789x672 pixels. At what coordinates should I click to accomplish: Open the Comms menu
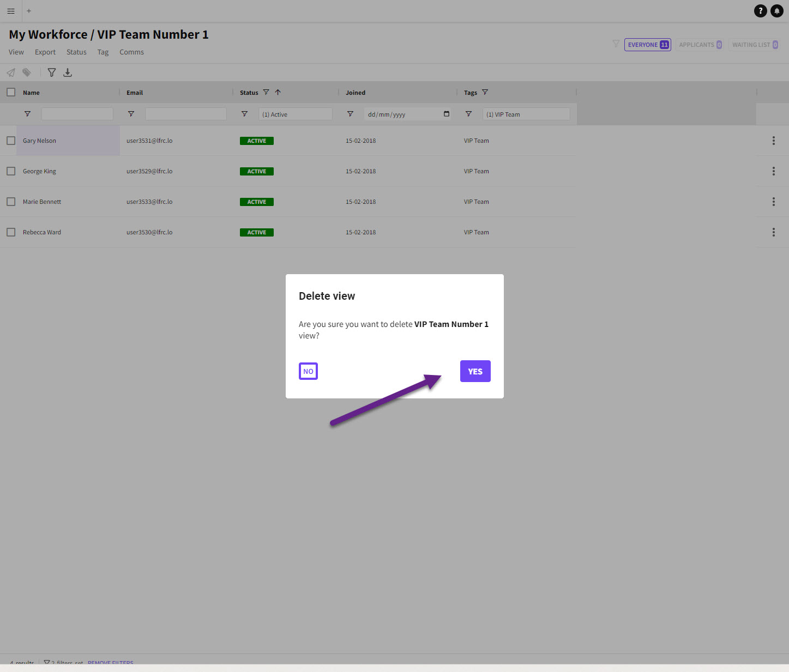pyautogui.click(x=131, y=52)
